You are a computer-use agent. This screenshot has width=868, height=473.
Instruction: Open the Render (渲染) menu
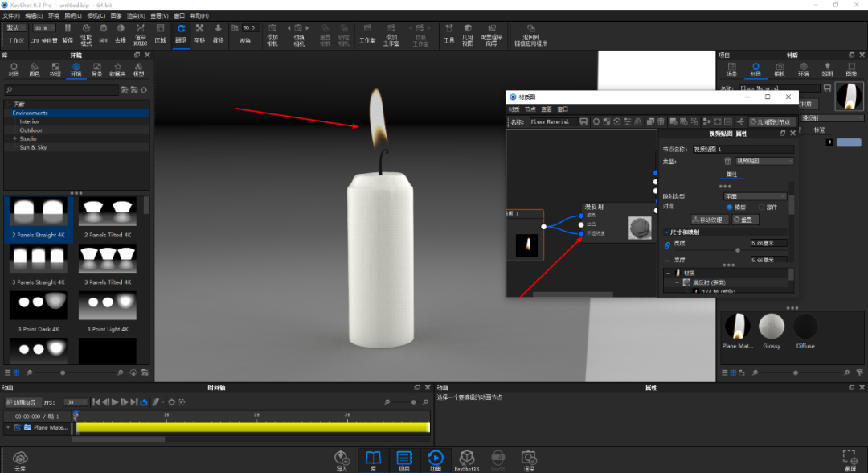(x=136, y=15)
